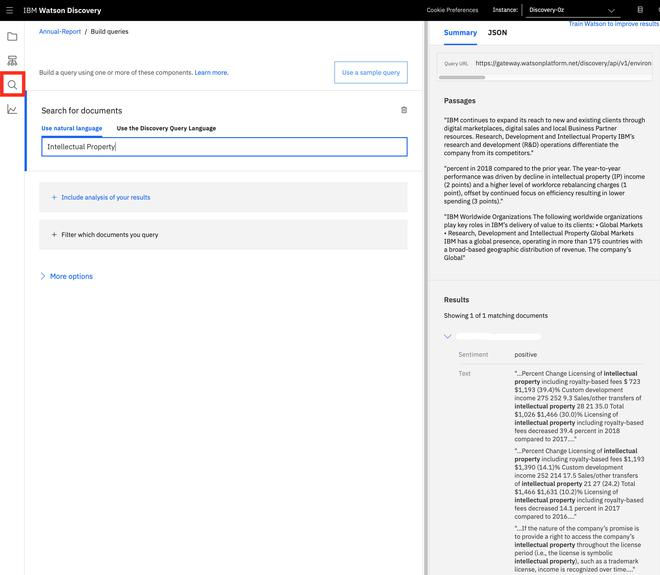Click the Text field label in results
The height and width of the screenshot is (575, 660).
pos(464,373)
